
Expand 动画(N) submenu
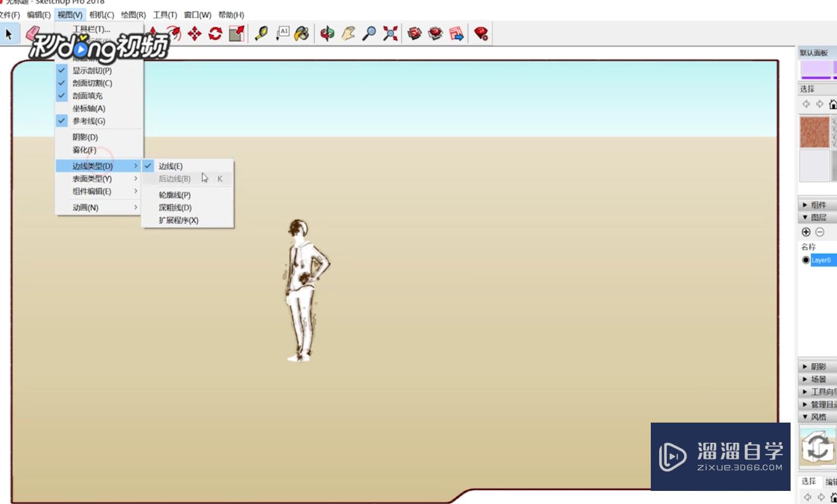click(x=99, y=207)
